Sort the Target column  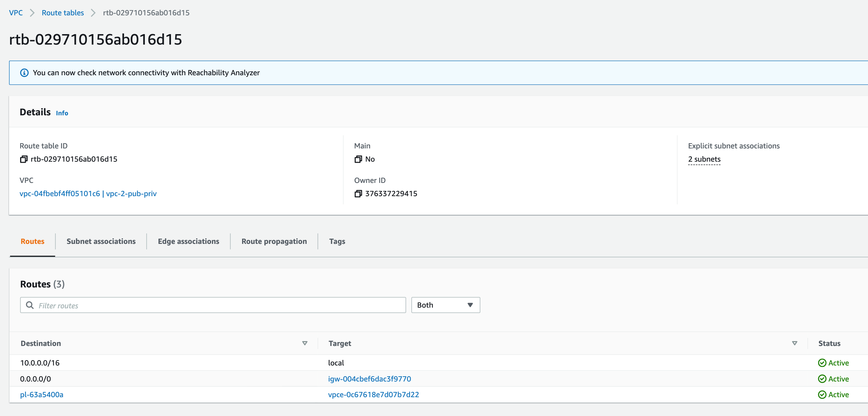(x=794, y=343)
